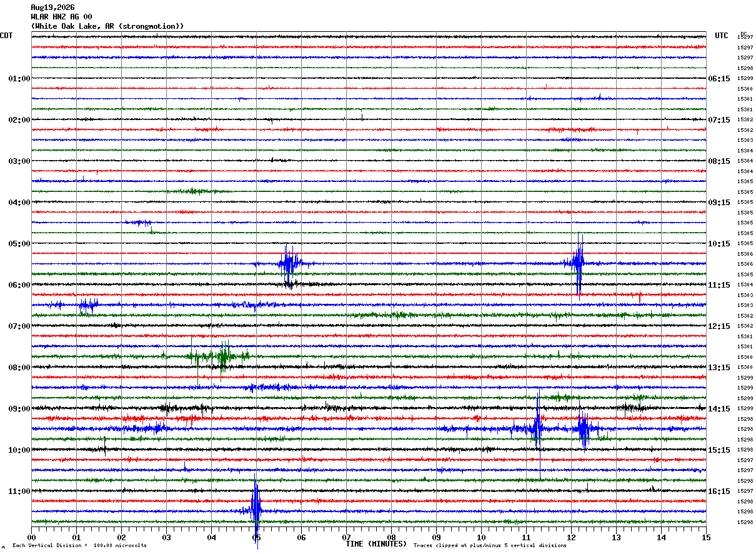Image resolution: width=756 pixels, height=554 pixels.
Task: Select the 11:00 CDT row label
Action: click(x=19, y=491)
